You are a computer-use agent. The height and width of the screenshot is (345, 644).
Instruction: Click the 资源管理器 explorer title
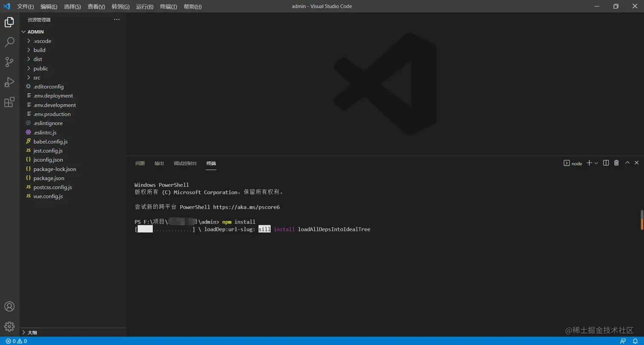39,20
